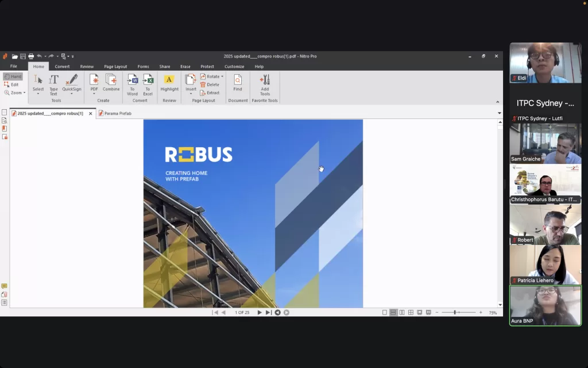Select continuous page view mode

(x=393, y=312)
